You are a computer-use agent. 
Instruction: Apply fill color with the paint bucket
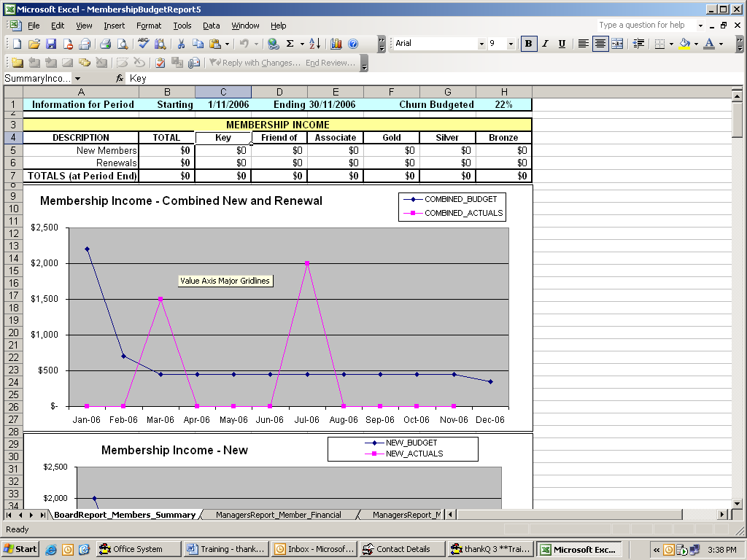point(684,44)
